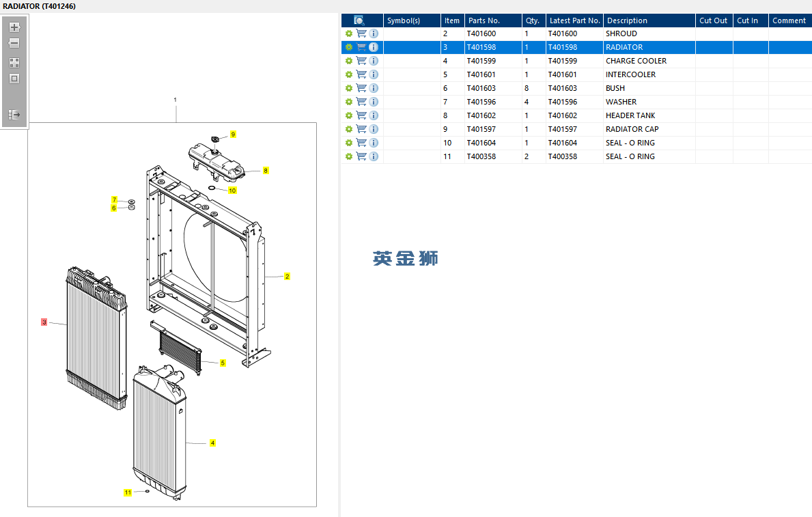Select the INTERCOOLER description cell
This screenshot has height=517, width=812.
pos(649,74)
